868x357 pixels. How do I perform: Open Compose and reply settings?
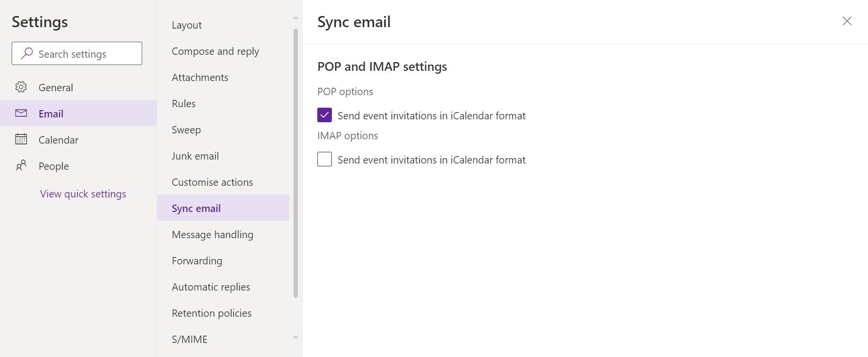pyautogui.click(x=215, y=51)
